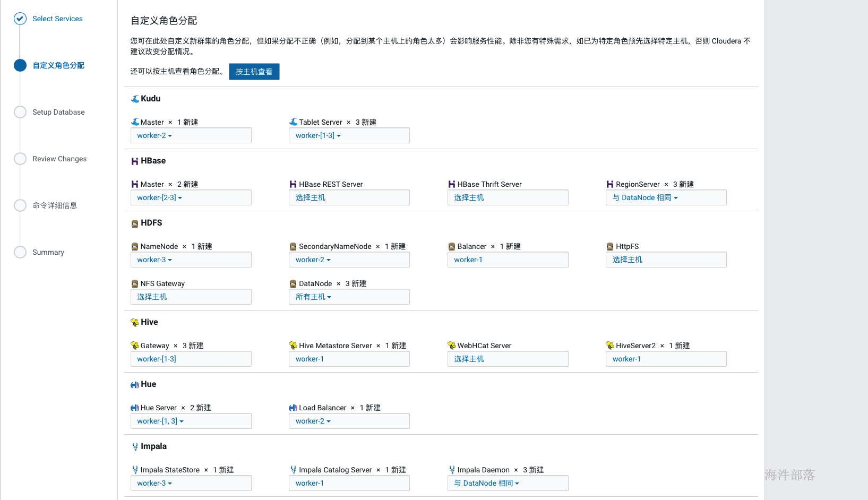Image resolution: width=868 pixels, height=500 pixels.
Task: Click the Impala Daemon role icon
Action: (452, 470)
